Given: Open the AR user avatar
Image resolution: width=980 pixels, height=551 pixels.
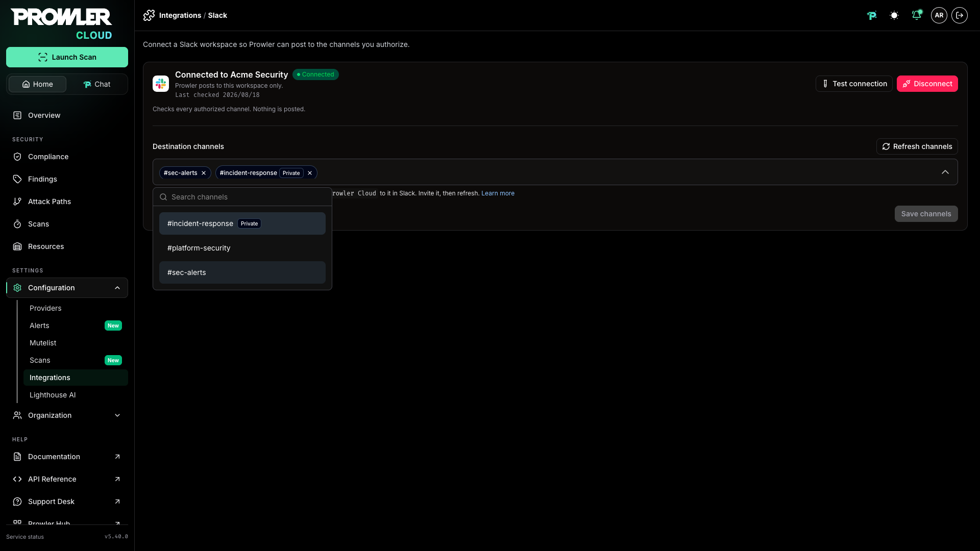Looking at the screenshot, I should pos(939,15).
